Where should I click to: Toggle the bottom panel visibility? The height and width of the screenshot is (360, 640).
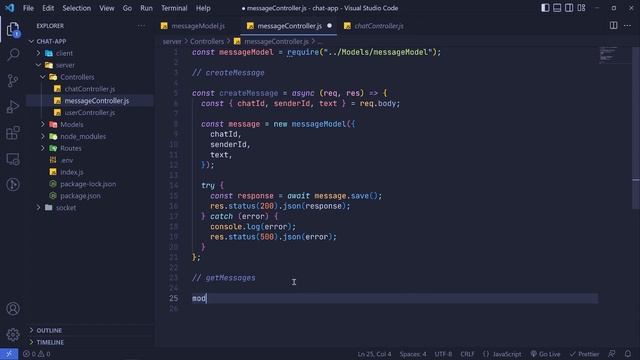pos(557,8)
